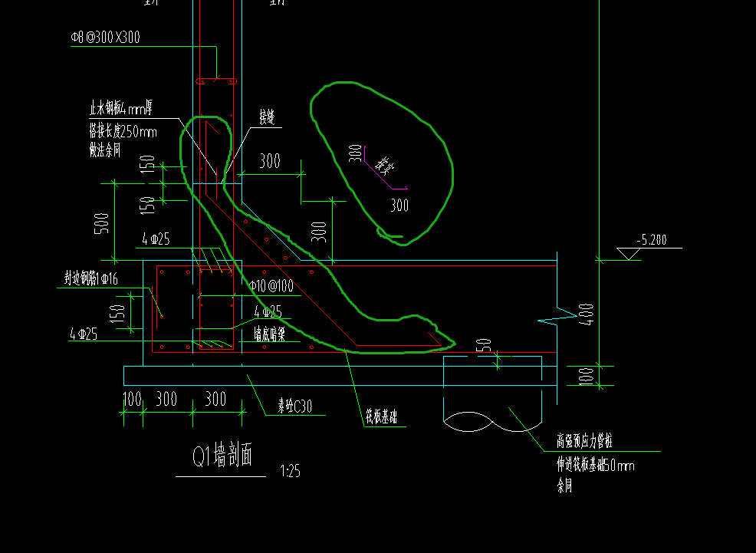This screenshot has height=553, width=756.
Task: Select the Q1墙剖面 drawing title
Action: pyautogui.click(x=222, y=456)
